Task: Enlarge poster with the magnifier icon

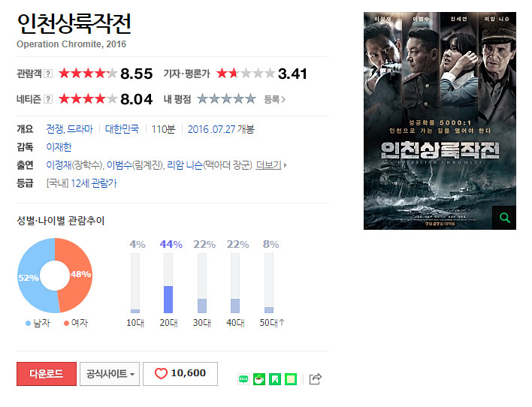Action: (x=504, y=218)
